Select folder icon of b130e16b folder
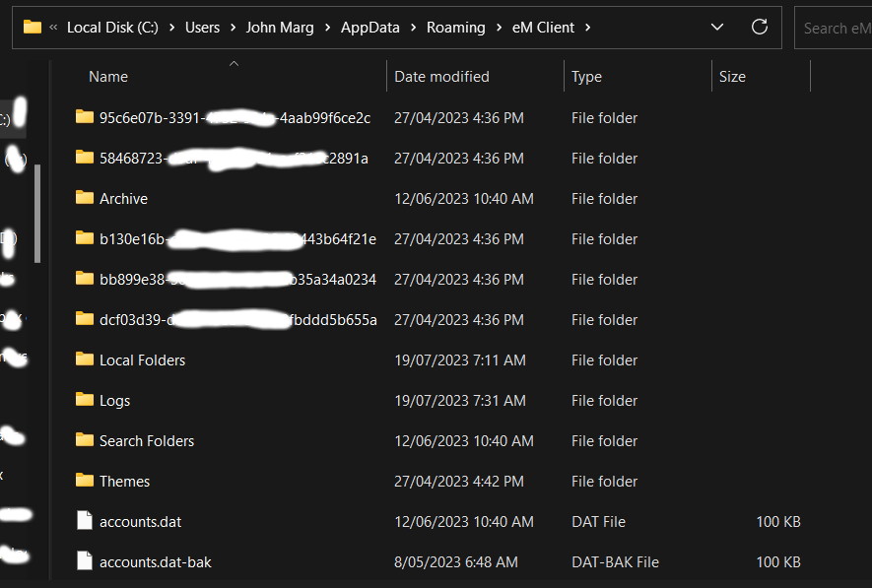This screenshot has width=872, height=588. pos(85,238)
